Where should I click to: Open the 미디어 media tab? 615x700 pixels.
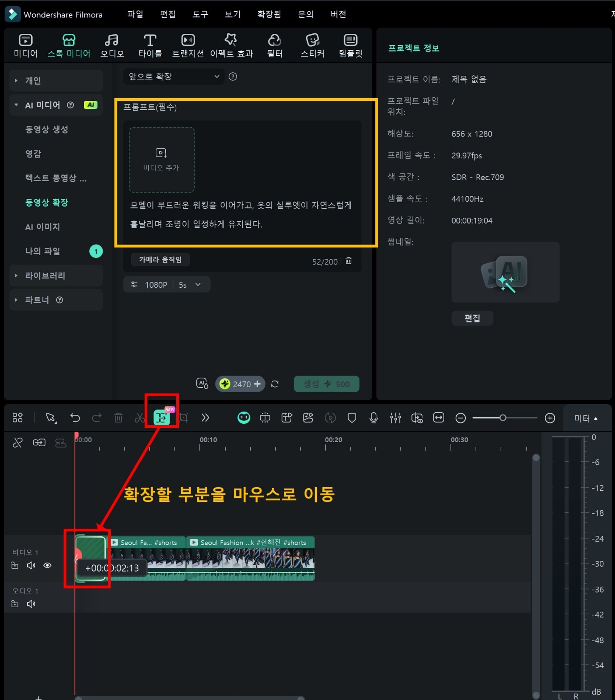tap(25, 46)
